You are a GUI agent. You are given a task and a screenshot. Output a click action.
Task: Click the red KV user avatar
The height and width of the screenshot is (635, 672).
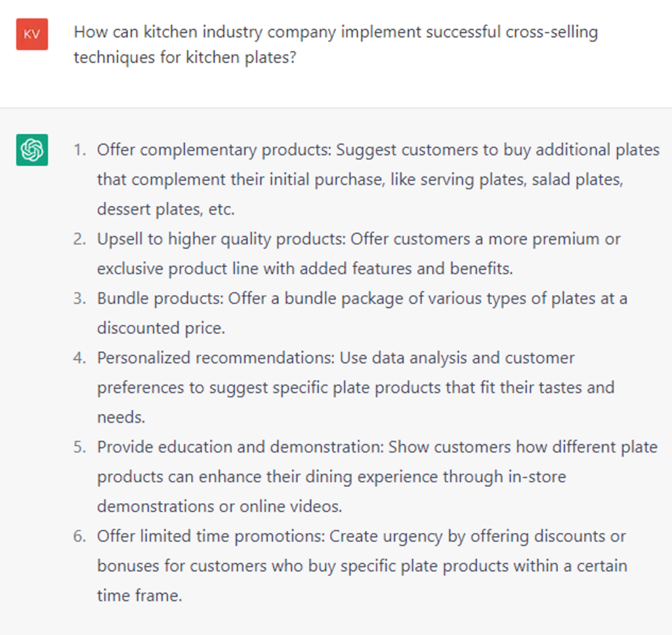tap(31, 34)
